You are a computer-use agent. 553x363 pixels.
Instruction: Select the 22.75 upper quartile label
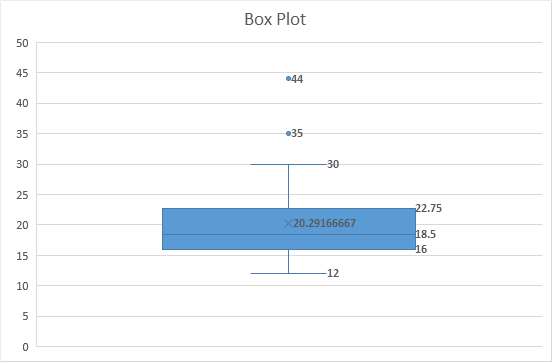pyautogui.click(x=429, y=208)
